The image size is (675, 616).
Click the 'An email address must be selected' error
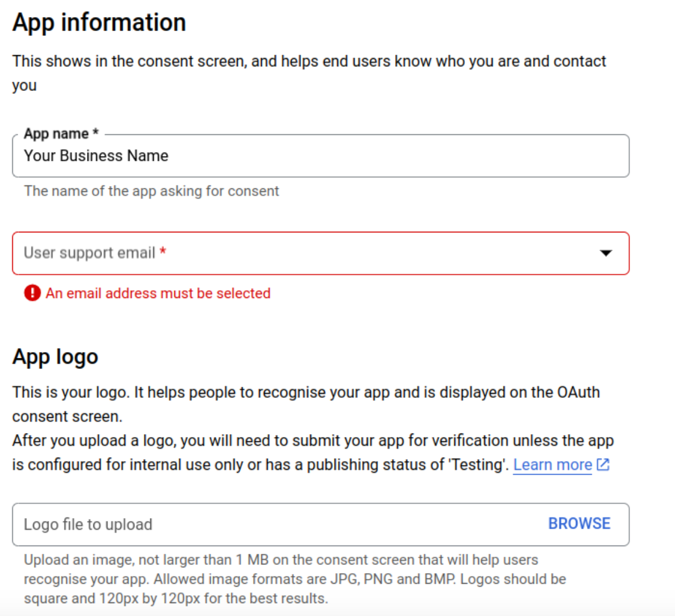pos(158,293)
